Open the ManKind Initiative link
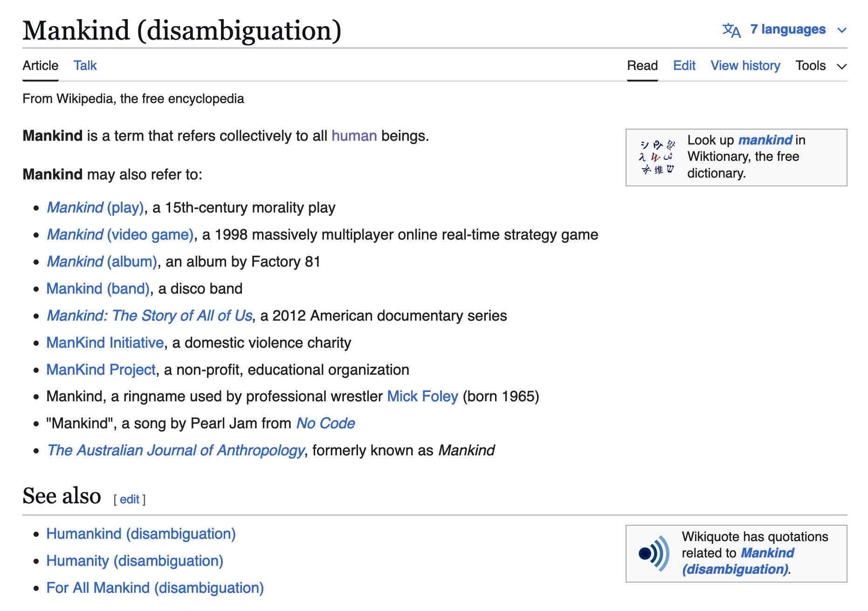The image size is (868, 611). point(105,343)
